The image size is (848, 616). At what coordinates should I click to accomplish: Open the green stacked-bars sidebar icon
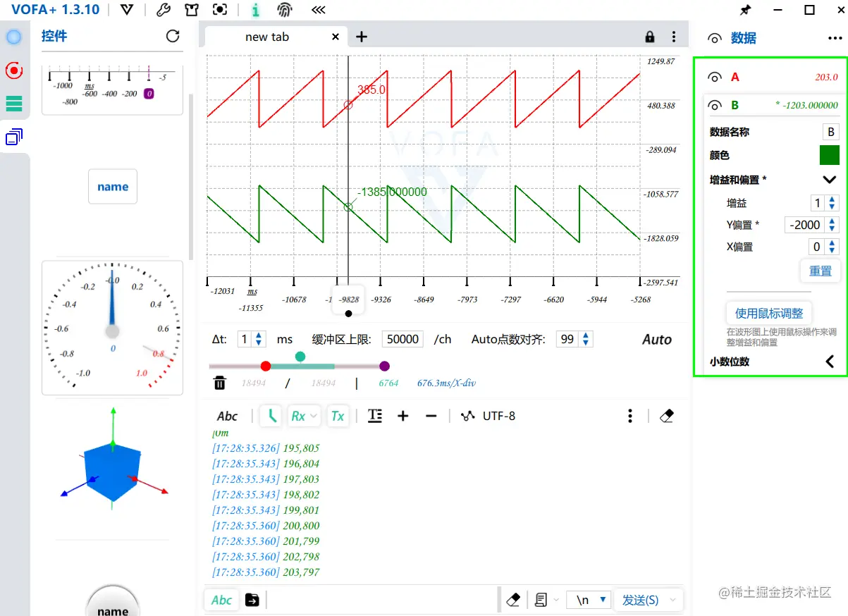[13, 104]
